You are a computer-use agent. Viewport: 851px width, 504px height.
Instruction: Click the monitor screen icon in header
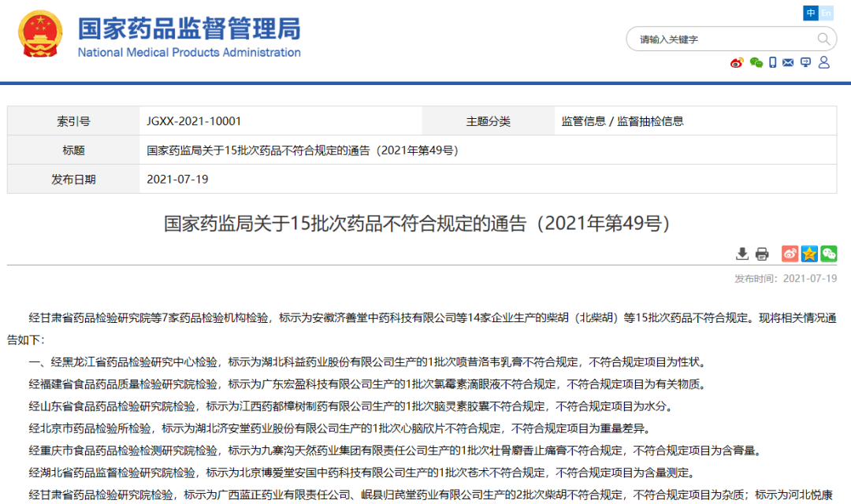[805, 62]
